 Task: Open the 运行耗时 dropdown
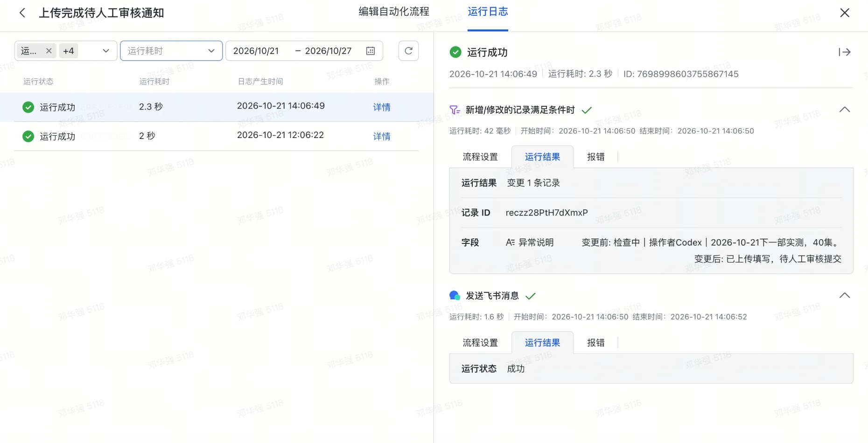(171, 51)
